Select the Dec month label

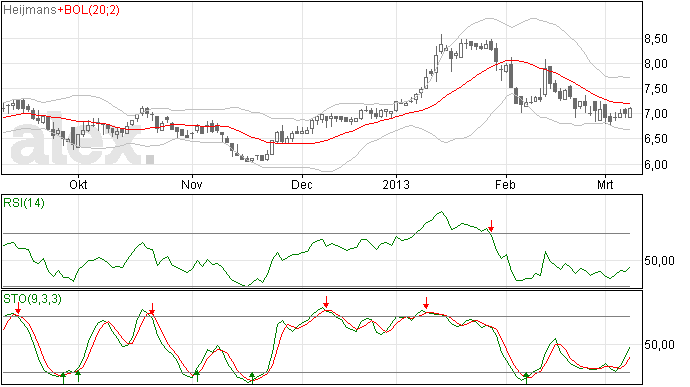pyautogui.click(x=302, y=184)
